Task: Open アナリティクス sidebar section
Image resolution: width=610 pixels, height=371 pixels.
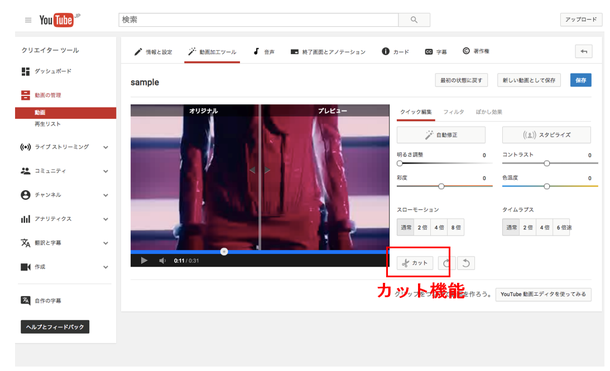Action: [46, 219]
